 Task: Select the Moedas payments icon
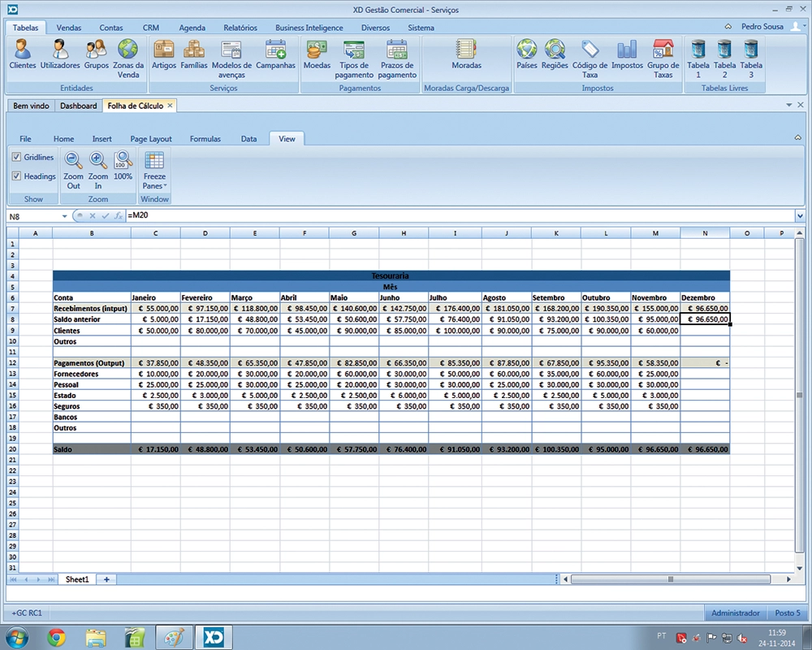[317, 50]
